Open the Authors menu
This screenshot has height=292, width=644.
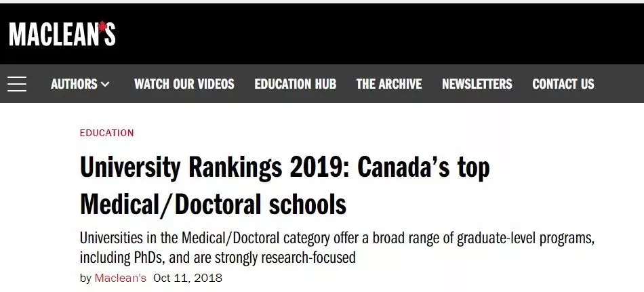[x=80, y=84]
